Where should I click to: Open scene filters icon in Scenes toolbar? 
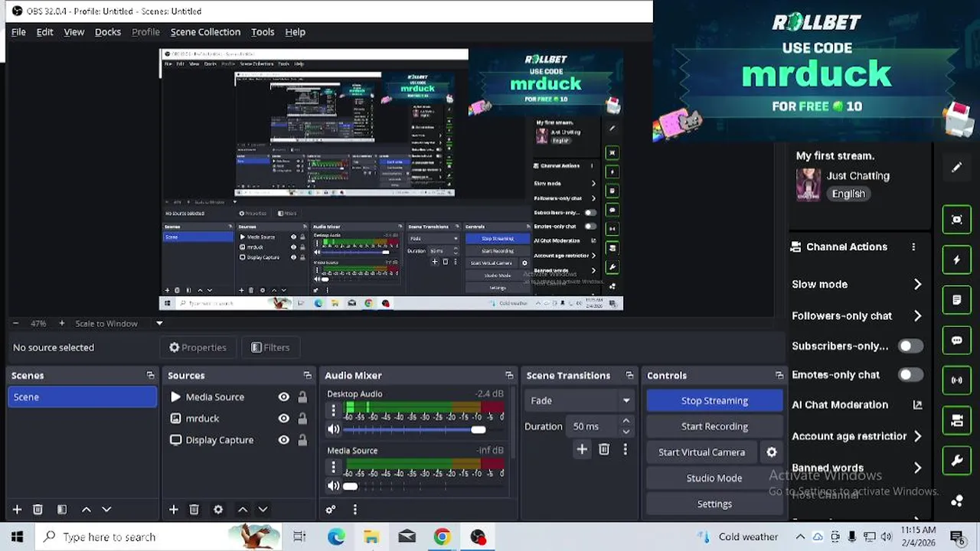click(62, 510)
